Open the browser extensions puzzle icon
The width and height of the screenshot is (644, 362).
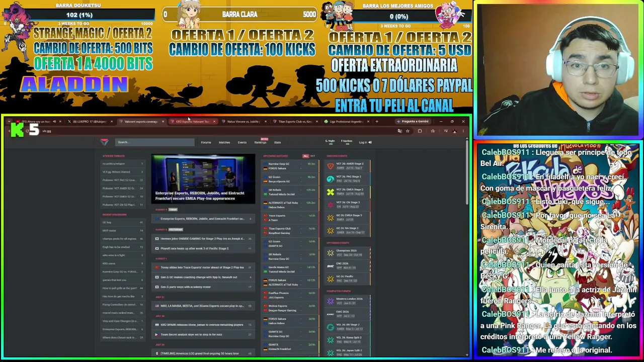[420, 131]
